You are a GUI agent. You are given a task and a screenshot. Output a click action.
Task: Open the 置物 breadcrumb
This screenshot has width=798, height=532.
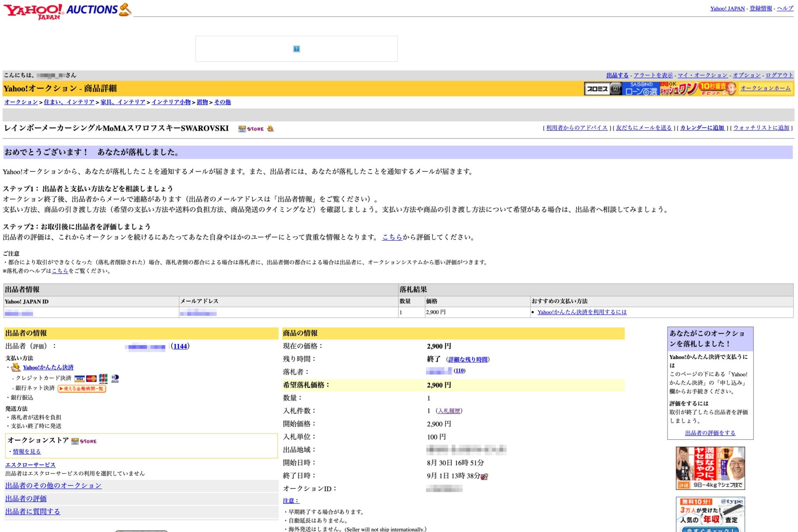[x=202, y=102]
